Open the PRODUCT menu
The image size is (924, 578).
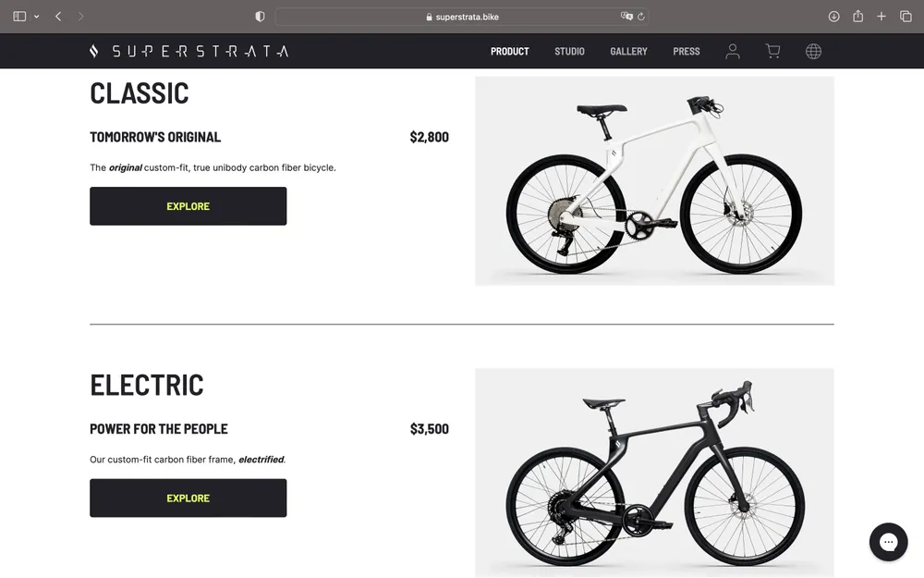(509, 52)
